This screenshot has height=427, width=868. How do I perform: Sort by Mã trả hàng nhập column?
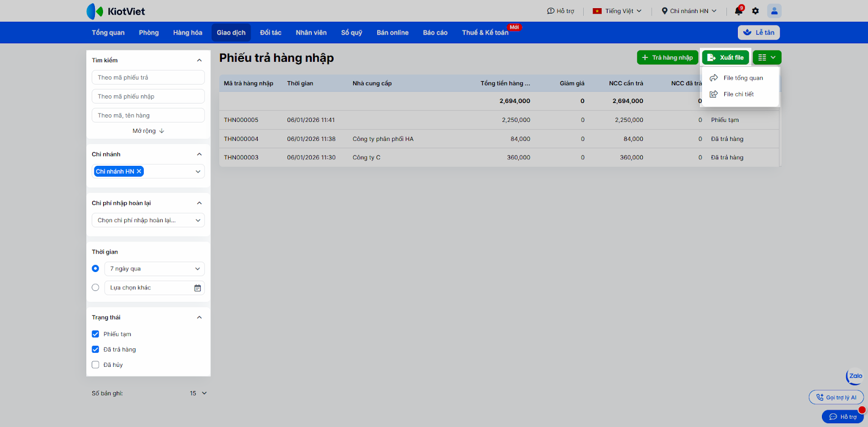pos(248,83)
